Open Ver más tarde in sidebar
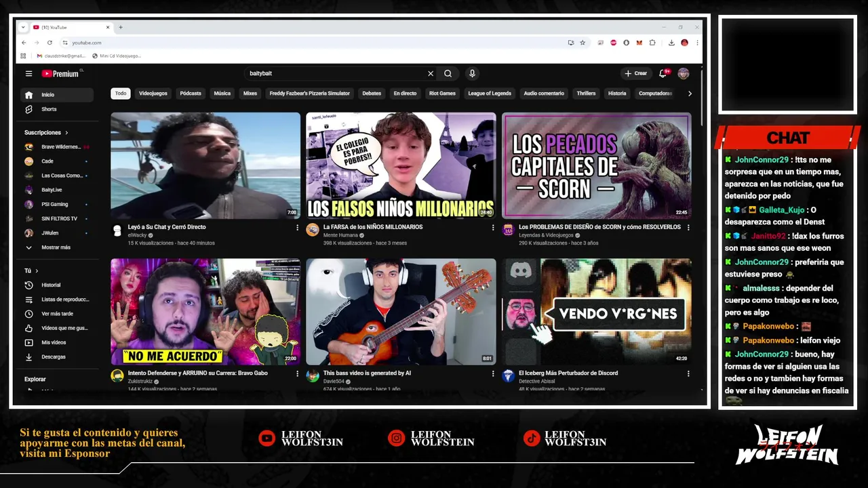Viewport: 868px width, 488px height. (x=57, y=314)
